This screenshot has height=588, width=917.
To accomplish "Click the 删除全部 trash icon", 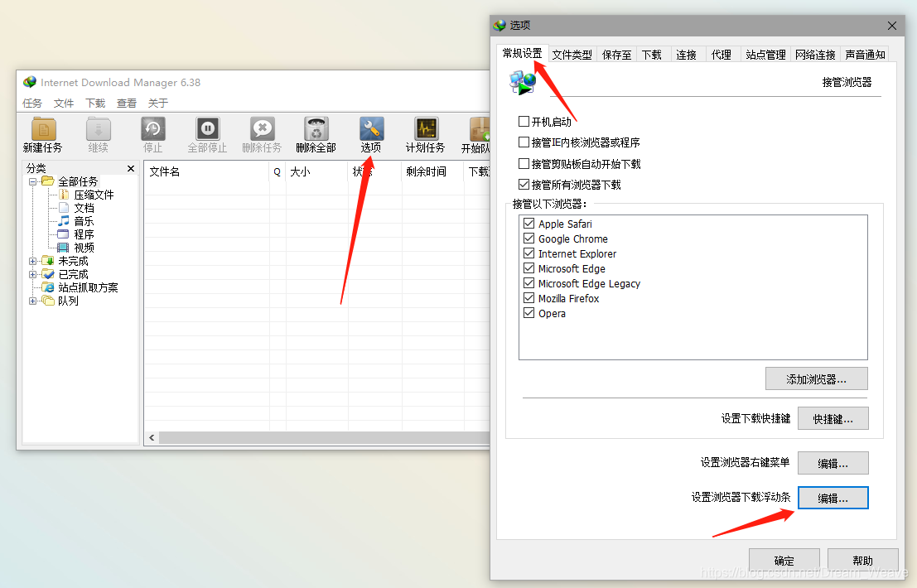I will [x=316, y=135].
